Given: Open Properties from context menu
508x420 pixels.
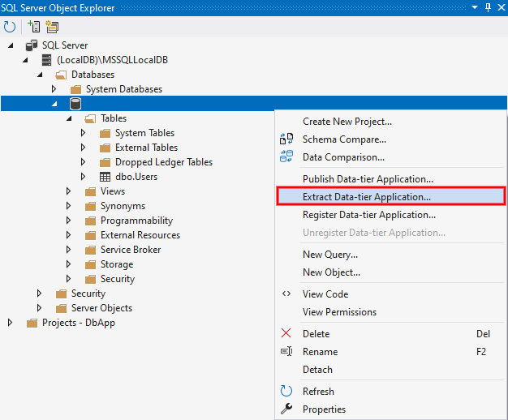Looking at the screenshot, I should 390,409.
